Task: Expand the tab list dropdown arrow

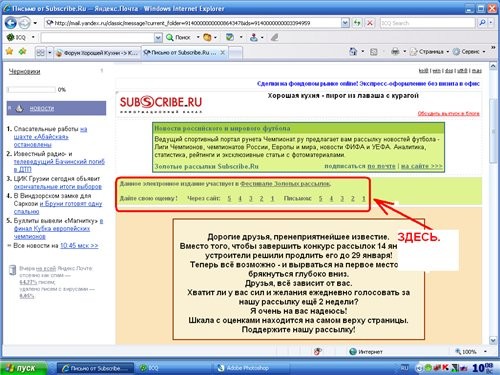Action: [x=50, y=53]
